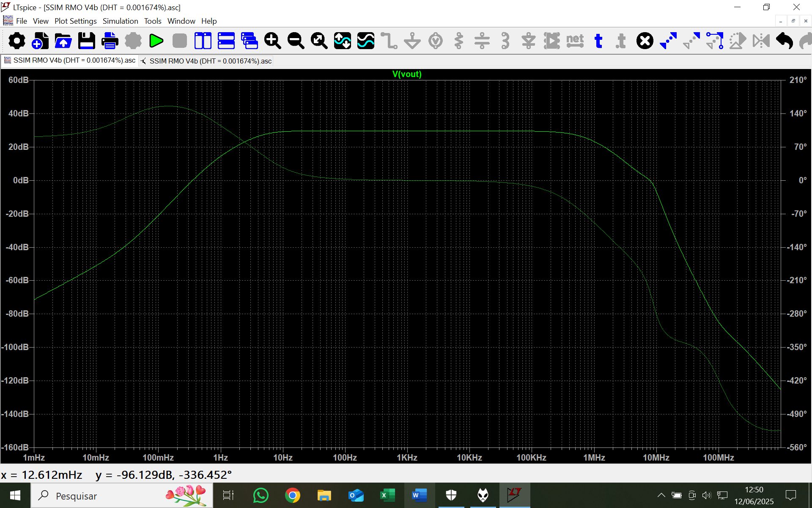Open the Plot Settings menu
The width and height of the screenshot is (812, 508).
[x=75, y=21]
